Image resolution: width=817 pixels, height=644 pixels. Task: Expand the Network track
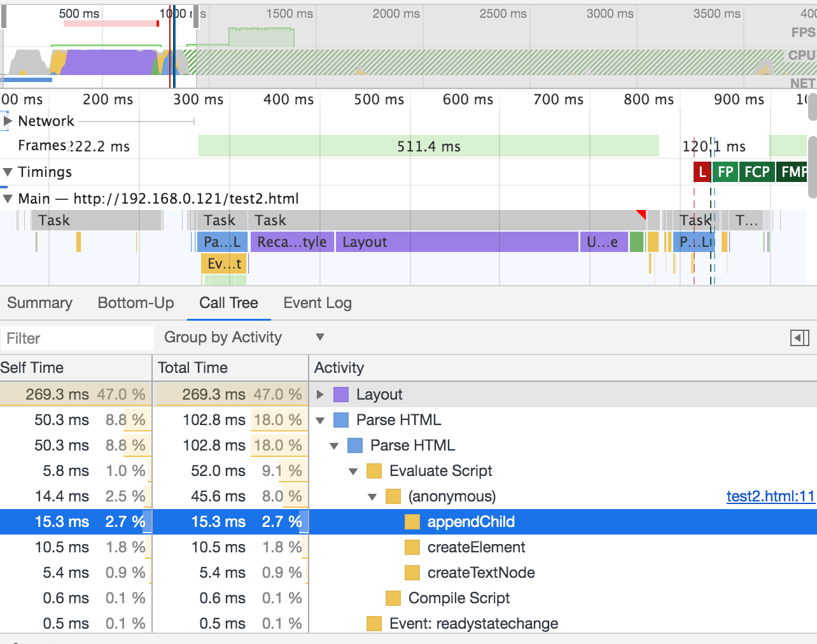coord(8,121)
